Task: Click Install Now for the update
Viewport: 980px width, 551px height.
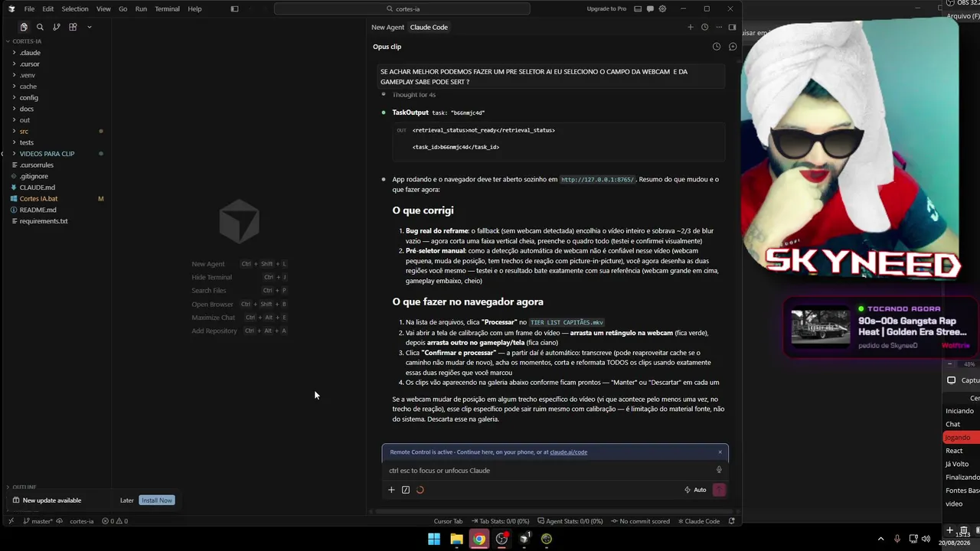Action: coord(157,500)
